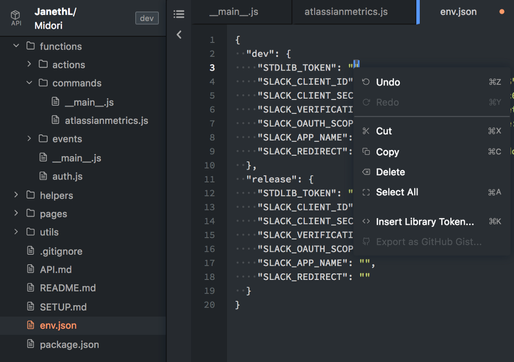The height and width of the screenshot is (362, 514).
Task: Click the .gitignore file icon
Action: coord(30,250)
